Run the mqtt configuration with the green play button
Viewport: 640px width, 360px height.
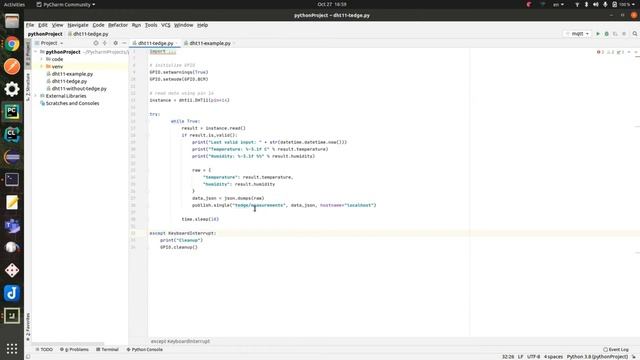pyautogui.click(x=598, y=34)
